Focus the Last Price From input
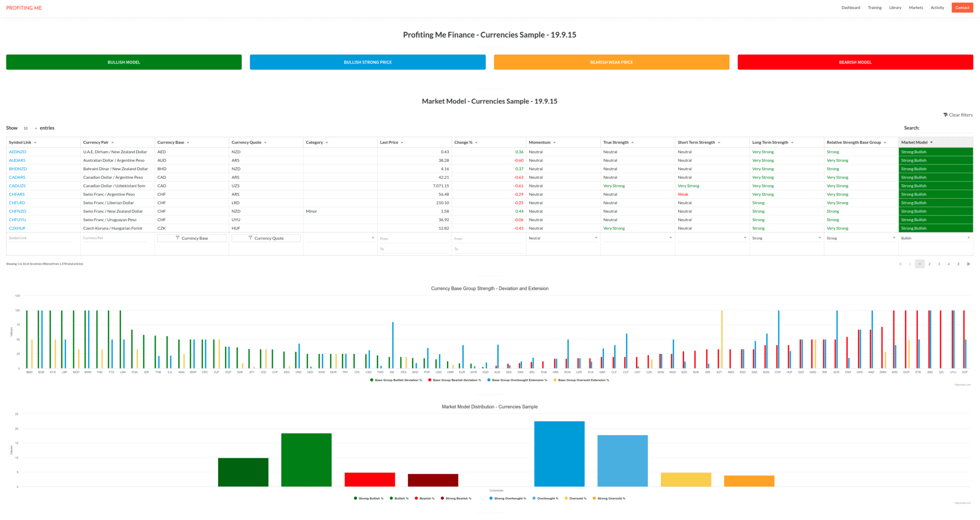980x520 pixels. point(414,239)
